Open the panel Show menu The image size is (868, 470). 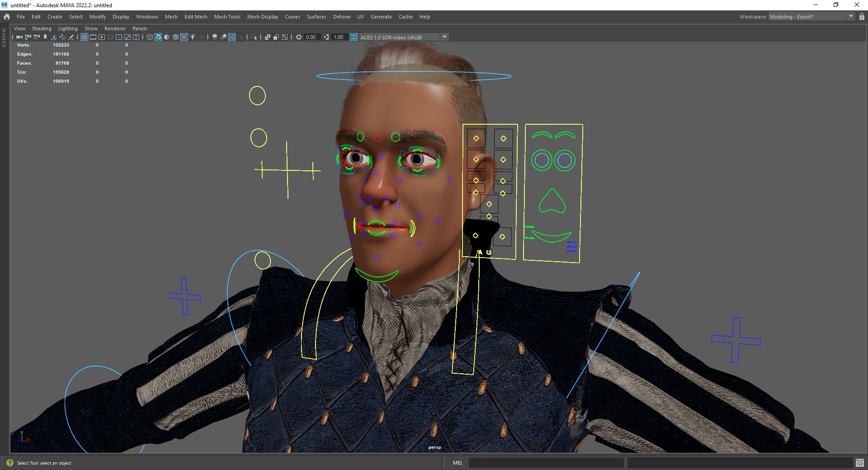point(91,28)
